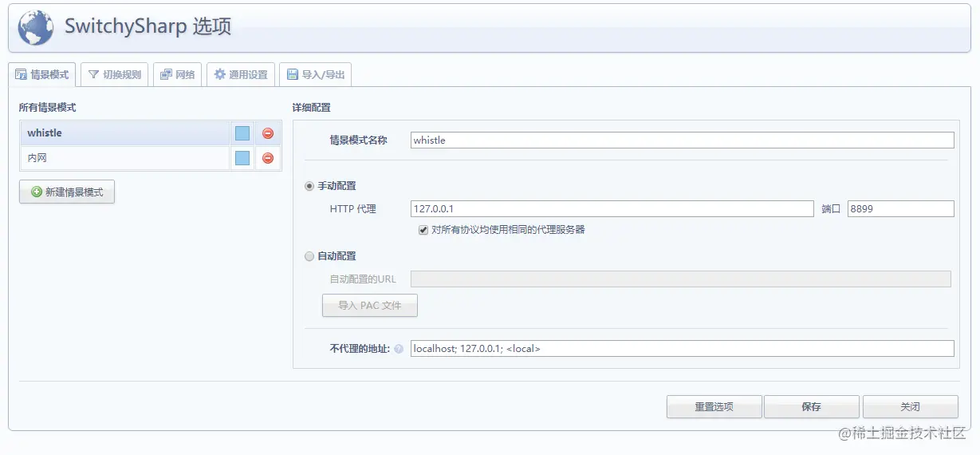The width and height of the screenshot is (980, 455).
Task: Click the 自动配置的URL field
Action: tap(680, 279)
